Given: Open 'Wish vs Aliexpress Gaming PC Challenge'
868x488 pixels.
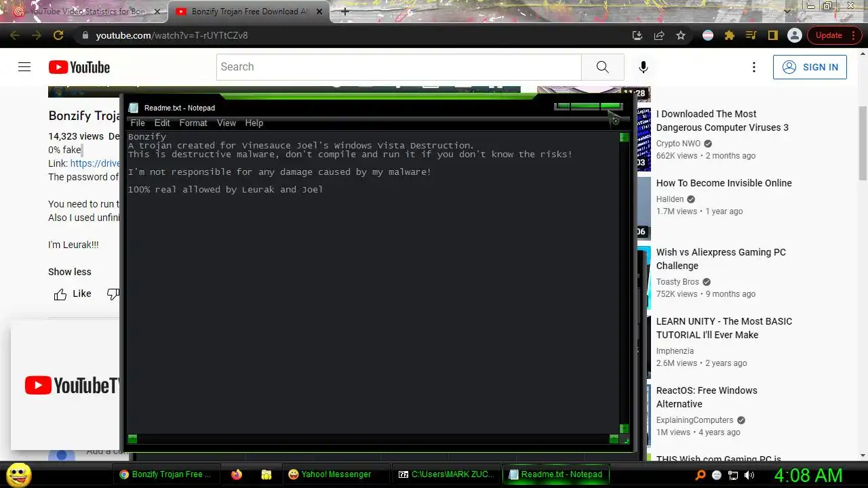Looking at the screenshot, I should click(721, 259).
